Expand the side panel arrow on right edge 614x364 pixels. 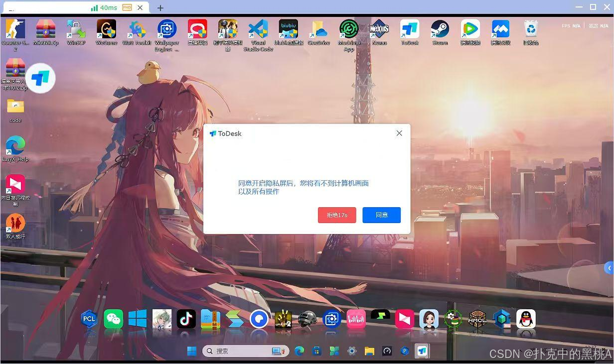[x=609, y=268]
